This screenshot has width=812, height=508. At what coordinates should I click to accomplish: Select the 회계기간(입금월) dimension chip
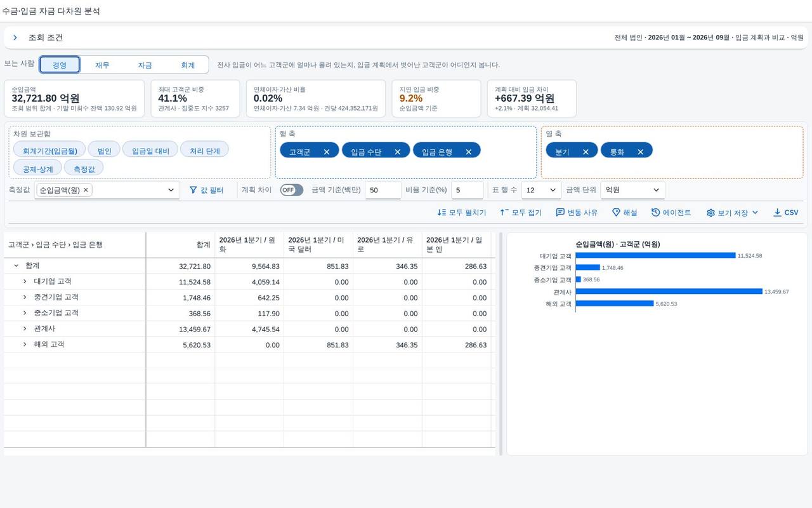(x=49, y=150)
